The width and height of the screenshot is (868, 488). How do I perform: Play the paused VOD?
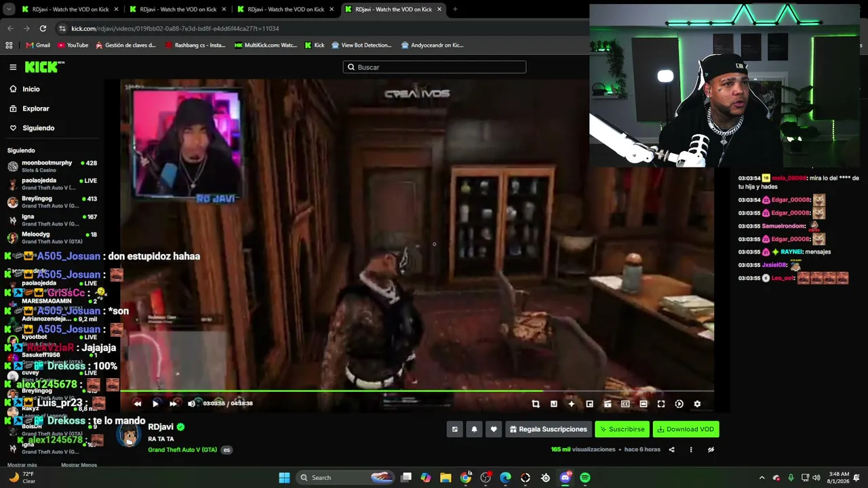(155, 403)
